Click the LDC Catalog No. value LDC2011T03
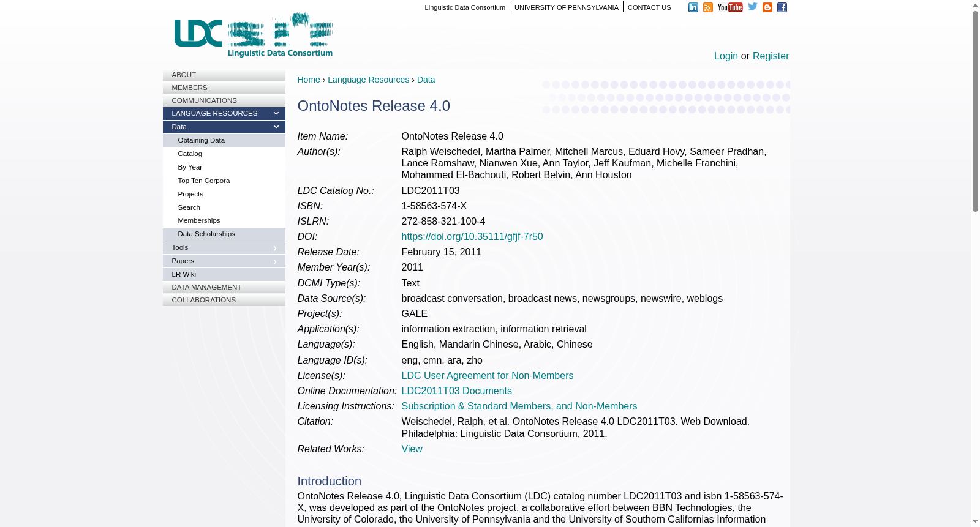This screenshot has height=527, width=980. click(431, 190)
